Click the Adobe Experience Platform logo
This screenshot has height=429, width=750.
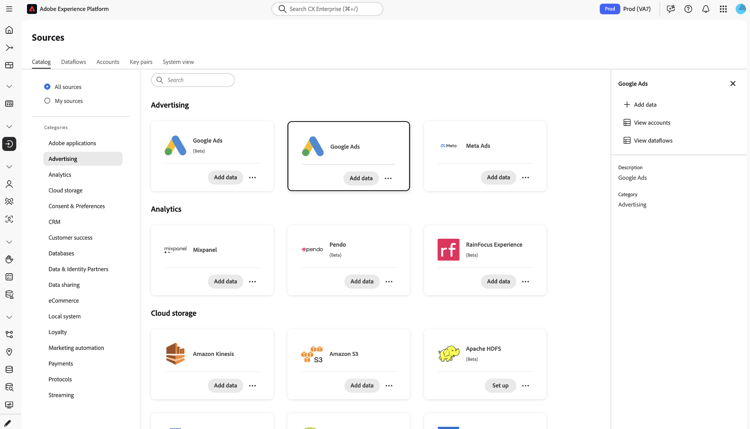click(32, 9)
